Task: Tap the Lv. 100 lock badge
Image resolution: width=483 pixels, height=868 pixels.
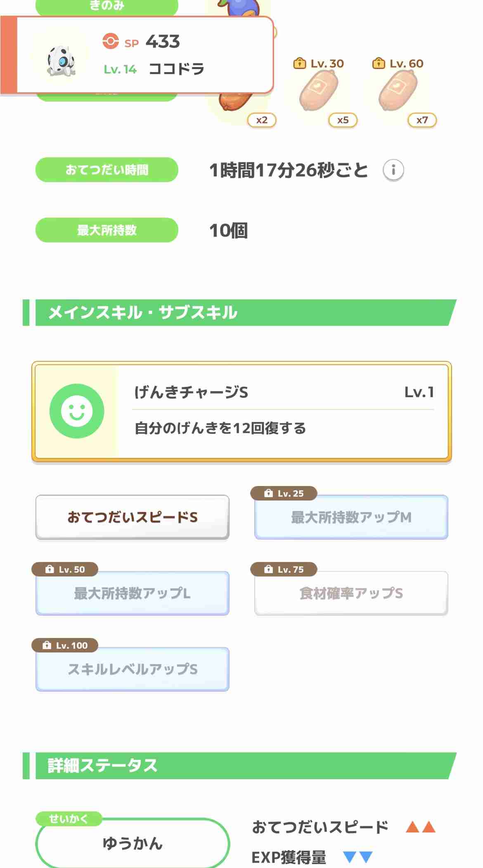Action: 65,645
